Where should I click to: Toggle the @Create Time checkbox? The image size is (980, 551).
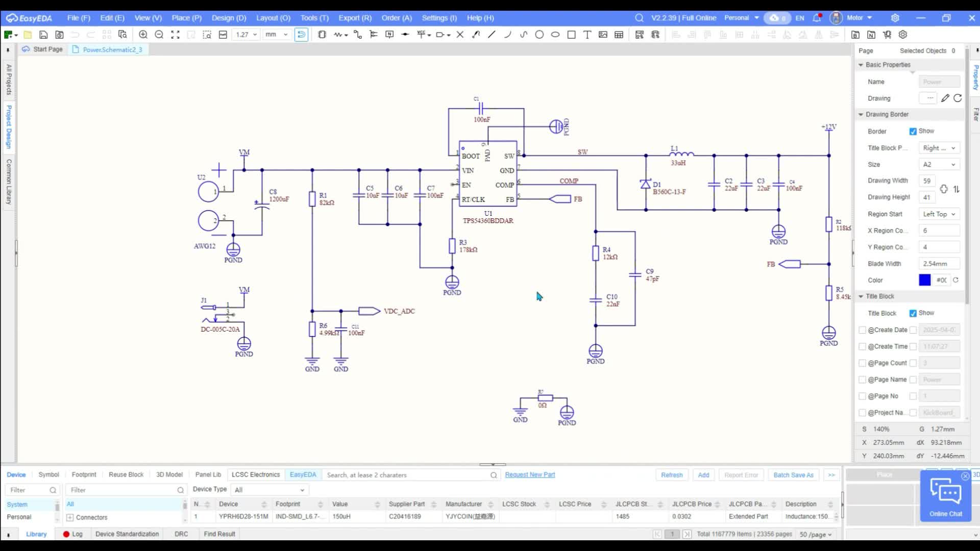point(863,346)
